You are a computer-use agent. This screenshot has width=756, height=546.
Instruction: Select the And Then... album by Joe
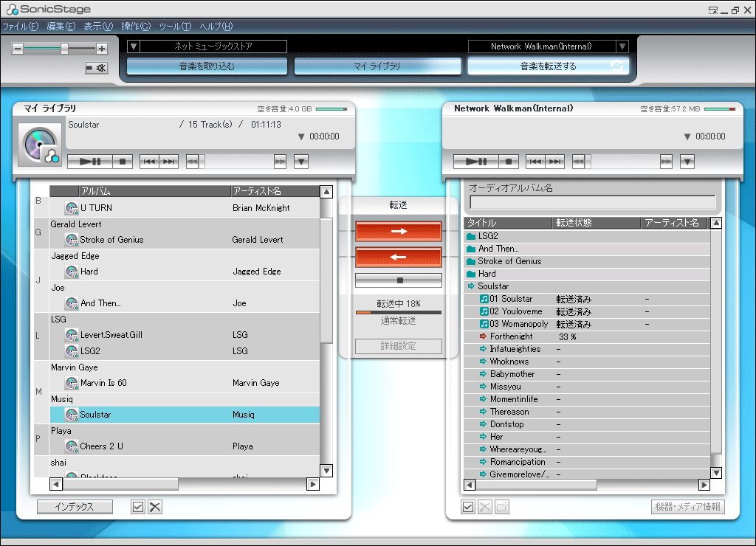point(185,303)
